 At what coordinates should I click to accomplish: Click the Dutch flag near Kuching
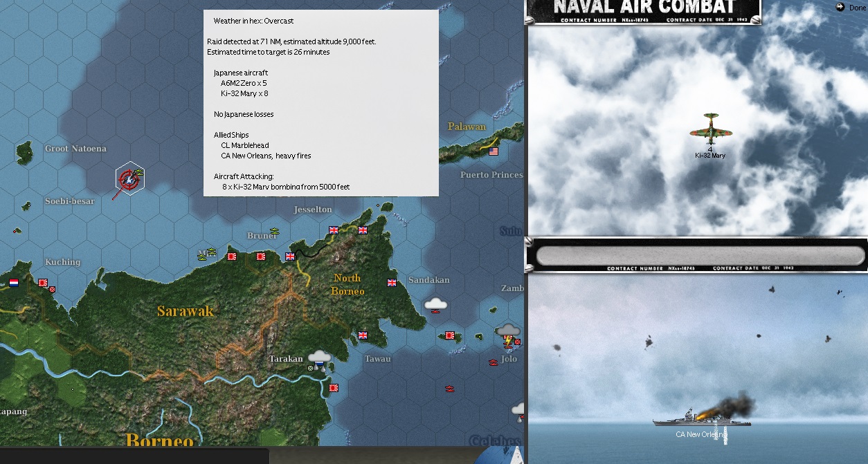coord(14,283)
